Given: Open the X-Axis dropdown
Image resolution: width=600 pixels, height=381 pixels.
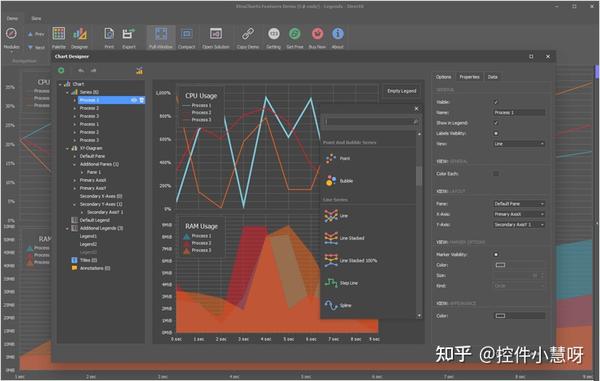Looking at the screenshot, I should tap(518, 214).
